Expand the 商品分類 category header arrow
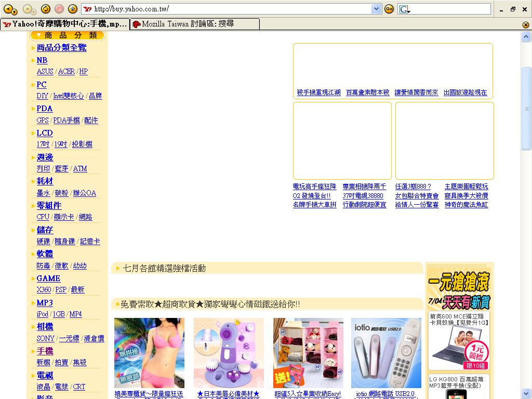 click(38, 35)
